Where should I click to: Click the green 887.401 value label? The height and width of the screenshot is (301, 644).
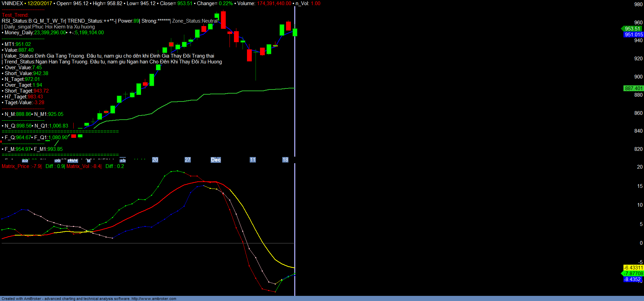pyautogui.click(x=633, y=88)
